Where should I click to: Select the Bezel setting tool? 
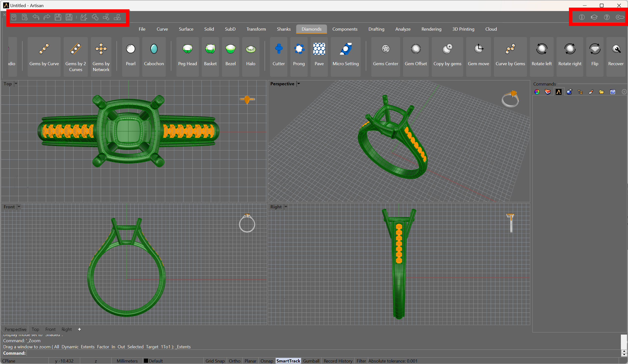click(230, 57)
